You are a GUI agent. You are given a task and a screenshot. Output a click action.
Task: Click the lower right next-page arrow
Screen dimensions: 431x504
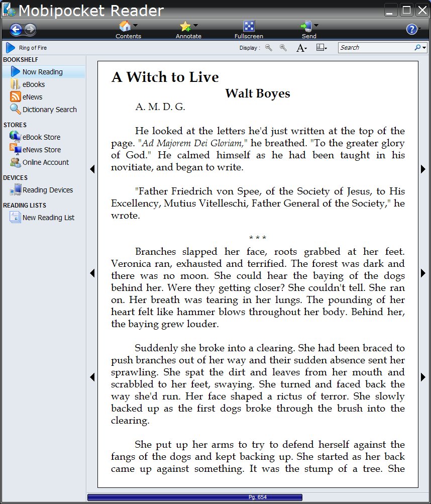pos(423,377)
